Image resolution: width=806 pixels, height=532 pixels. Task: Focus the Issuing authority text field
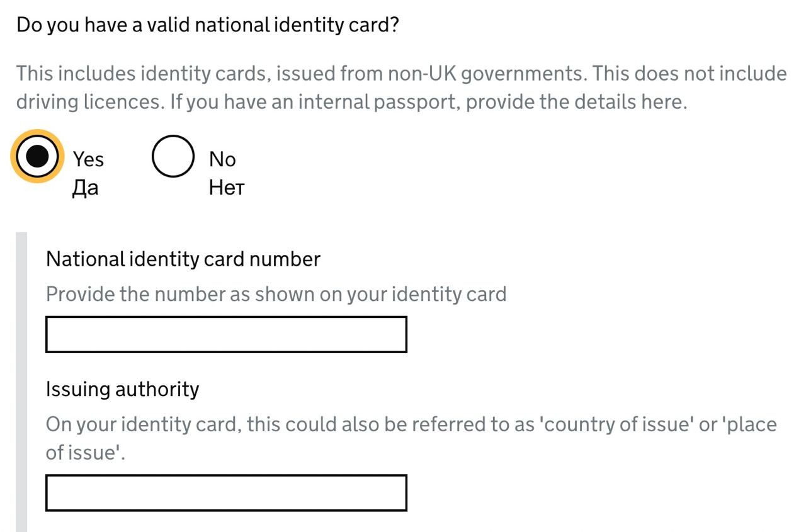226,492
